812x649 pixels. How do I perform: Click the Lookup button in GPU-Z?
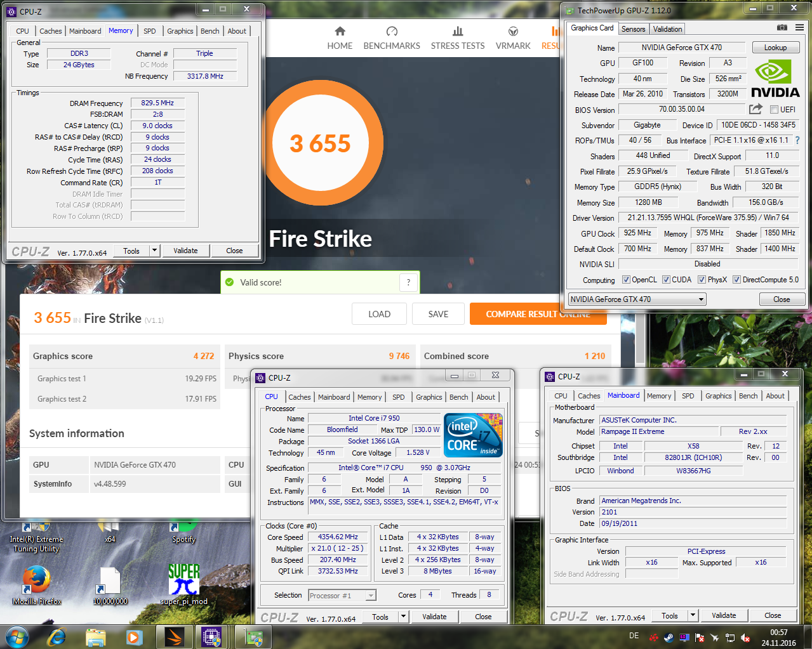[x=775, y=48]
